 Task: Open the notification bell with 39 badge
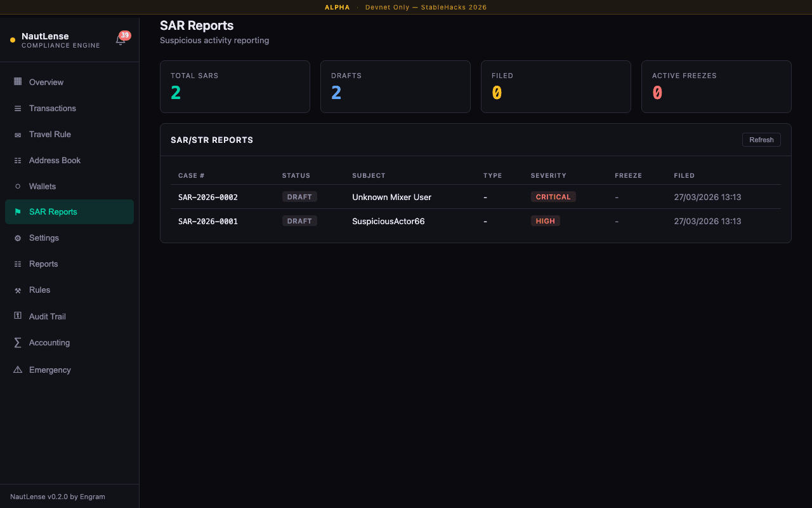[121, 39]
